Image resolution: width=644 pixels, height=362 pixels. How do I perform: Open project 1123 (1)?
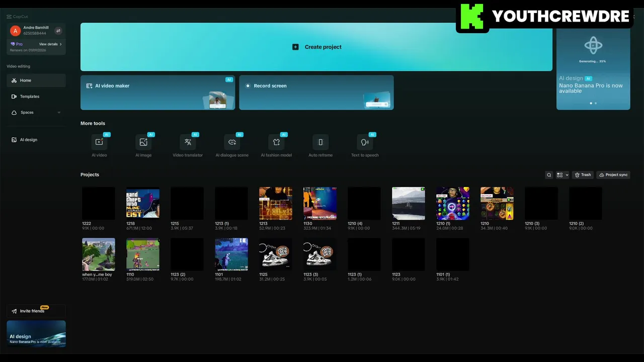364,254
